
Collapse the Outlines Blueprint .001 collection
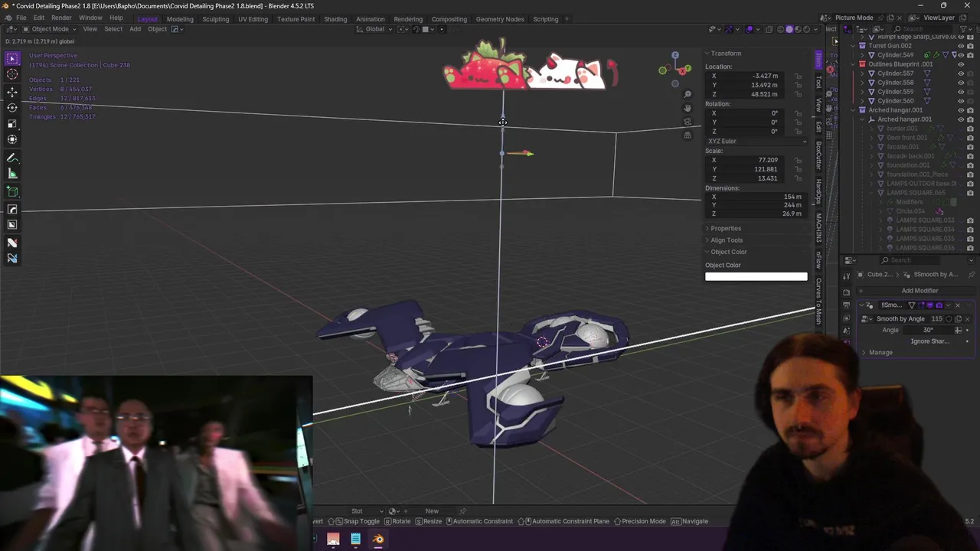tap(853, 64)
